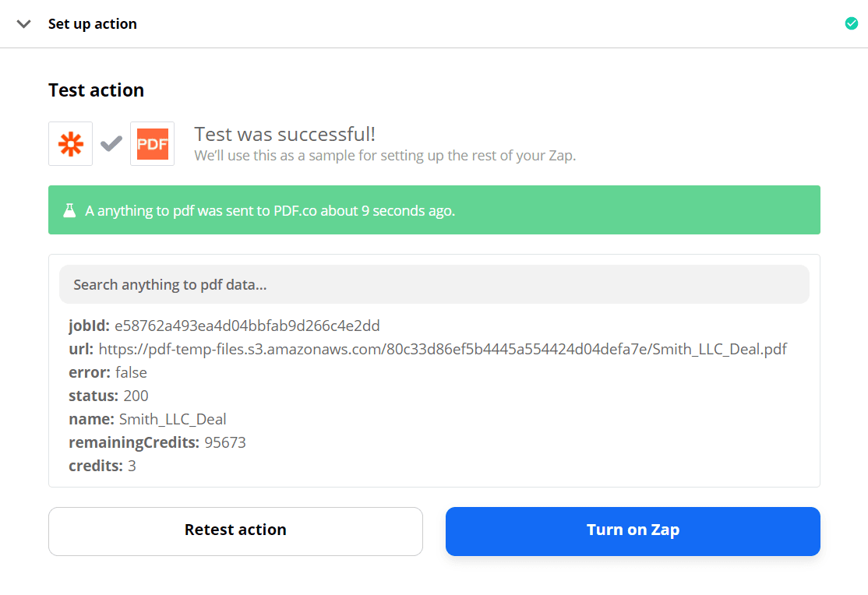The width and height of the screenshot is (868, 595).
Task: Open the Set up action step header
Action: click(x=92, y=23)
